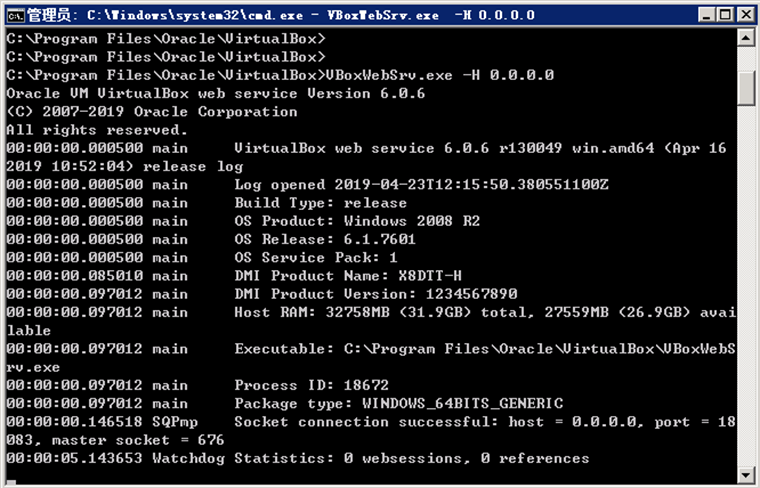
Task: Click the "DMI Product Name: X8DTT-H" text
Action: 348,276
